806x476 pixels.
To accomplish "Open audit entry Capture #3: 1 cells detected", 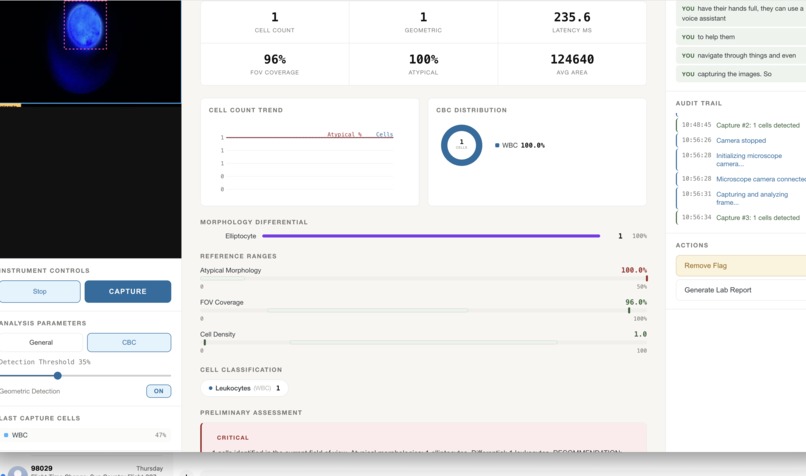I will pos(741,217).
